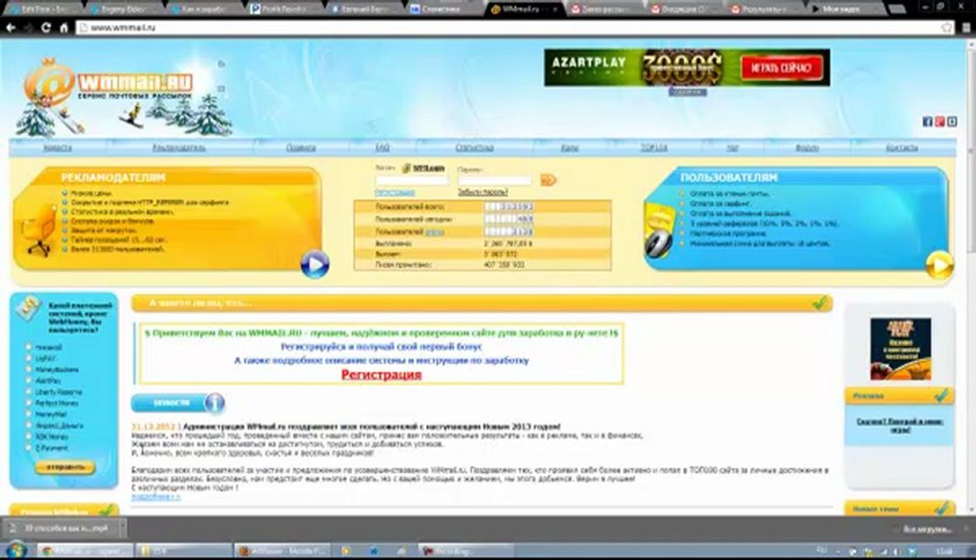Click the third social share icon

coord(952,121)
